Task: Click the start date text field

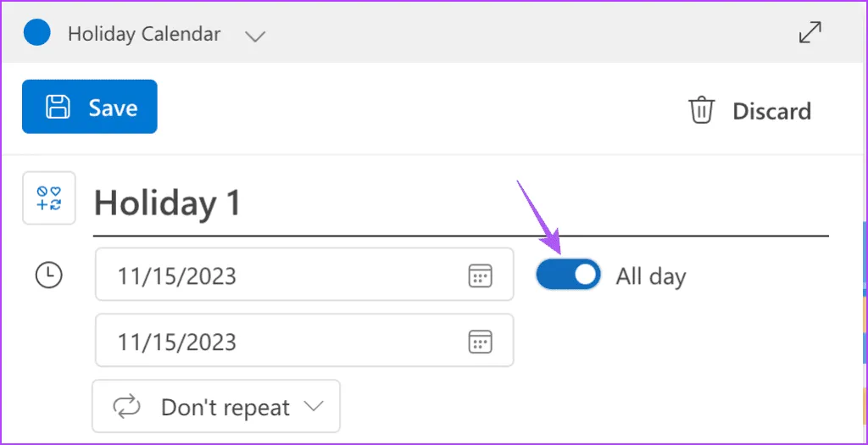Action: [x=280, y=275]
